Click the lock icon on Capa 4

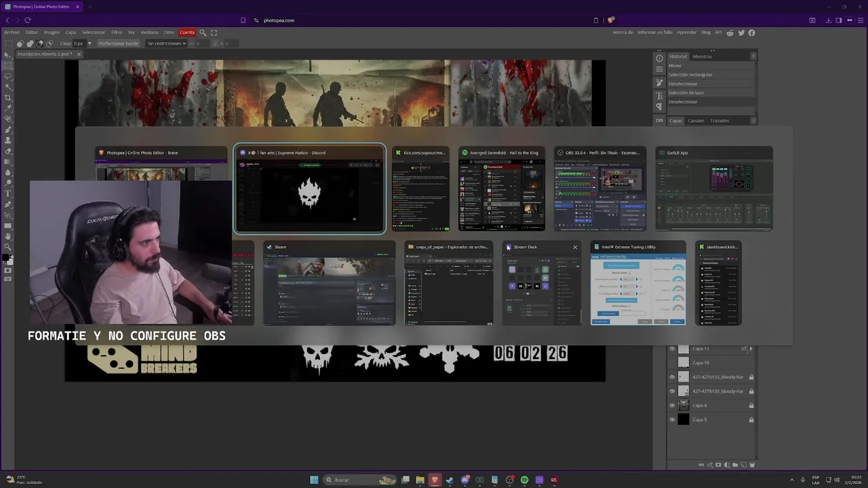[x=751, y=405]
